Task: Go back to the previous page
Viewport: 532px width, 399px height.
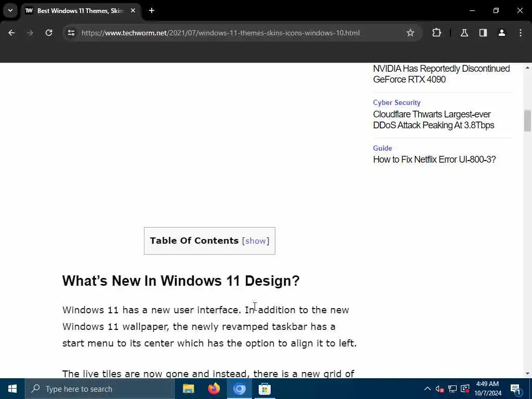Action: coord(11,33)
